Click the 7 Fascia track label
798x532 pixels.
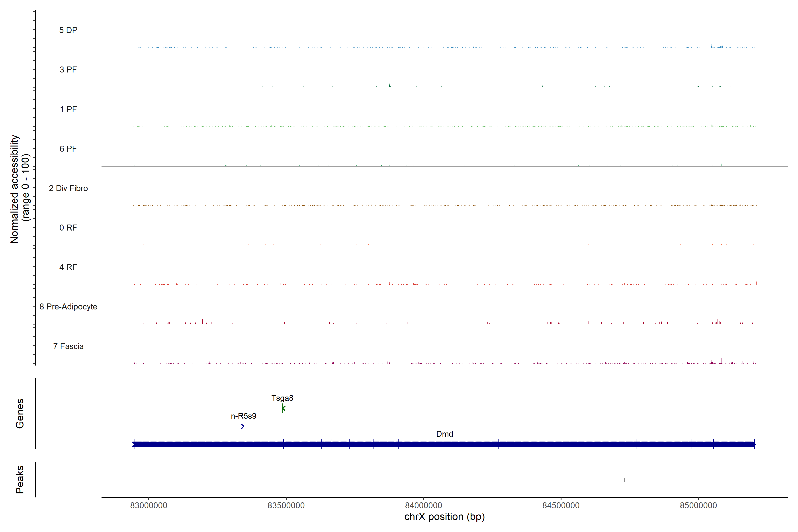coord(68,346)
